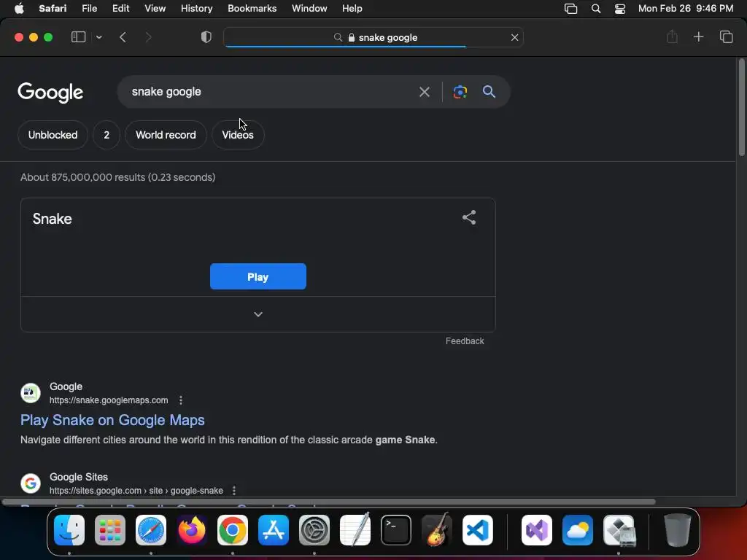Open Finder from the Dock
The image size is (747, 560).
click(x=69, y=530)
